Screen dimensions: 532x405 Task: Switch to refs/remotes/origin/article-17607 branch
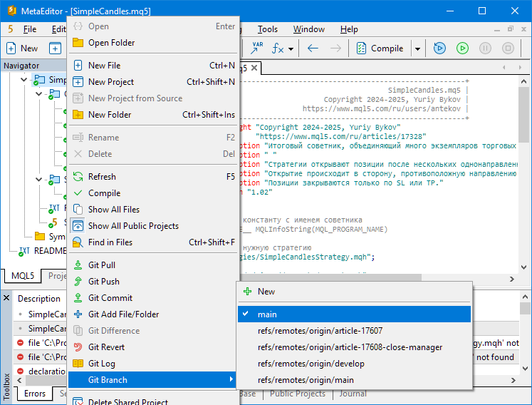(x=354, y=331)
